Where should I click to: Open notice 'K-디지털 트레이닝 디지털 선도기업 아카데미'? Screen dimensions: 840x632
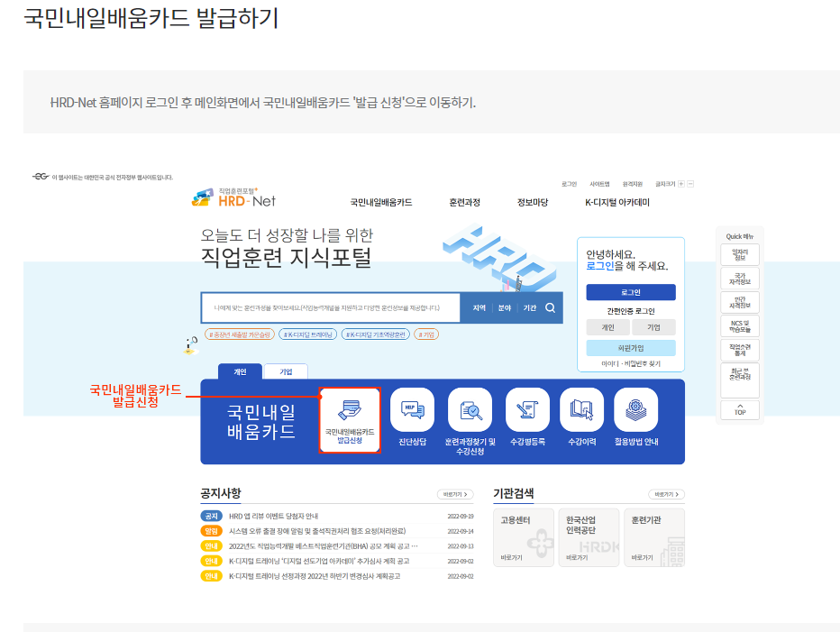(319, 562)
